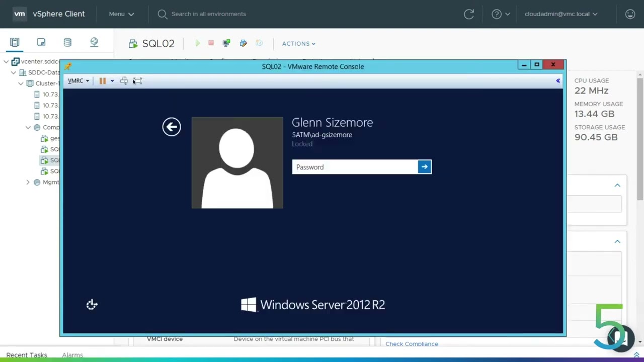Collapse VMRC toolbar with double-arrow icon
The width and height of the screenshot is (644, 362).
(558, 81)
